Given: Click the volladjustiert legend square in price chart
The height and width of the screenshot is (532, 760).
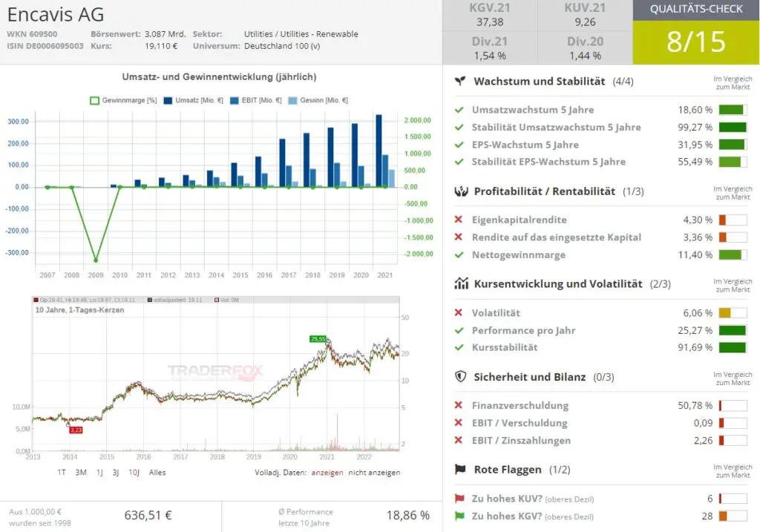Looking at the screenshot, I should [150, 300].
